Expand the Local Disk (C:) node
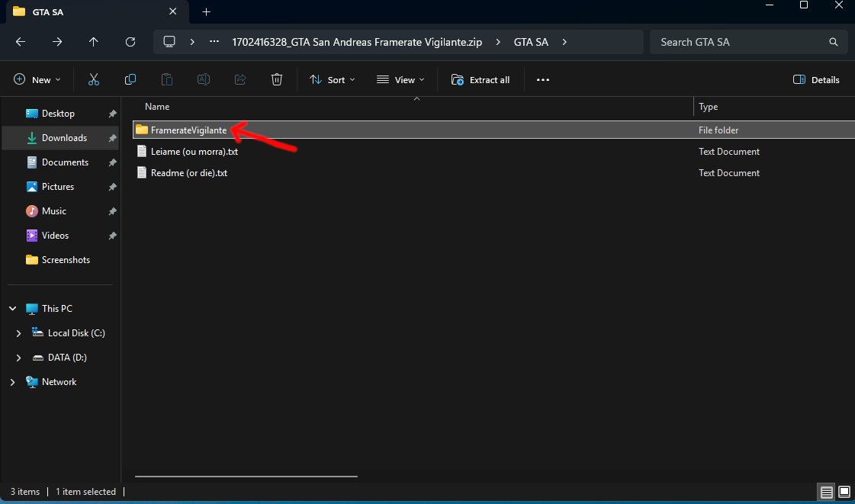 [18, 333]
